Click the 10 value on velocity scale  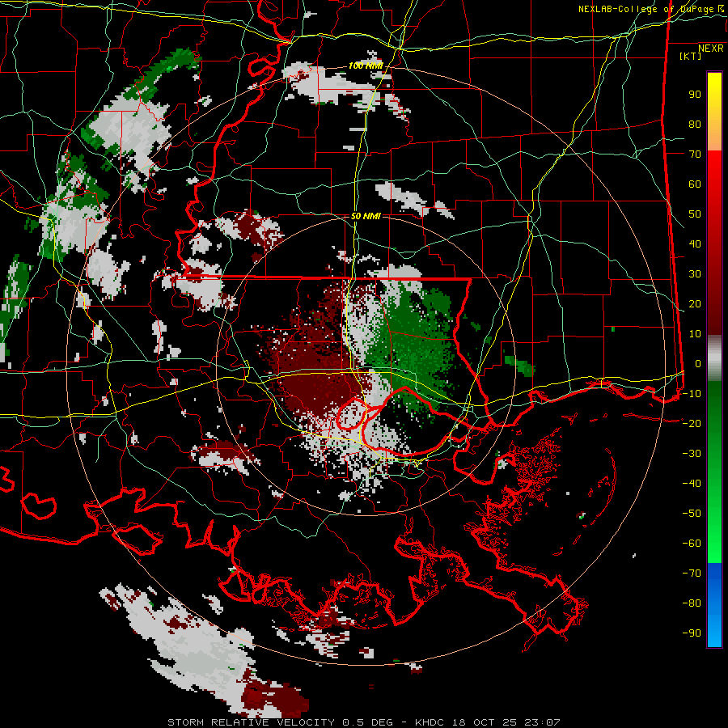[695, 334]
